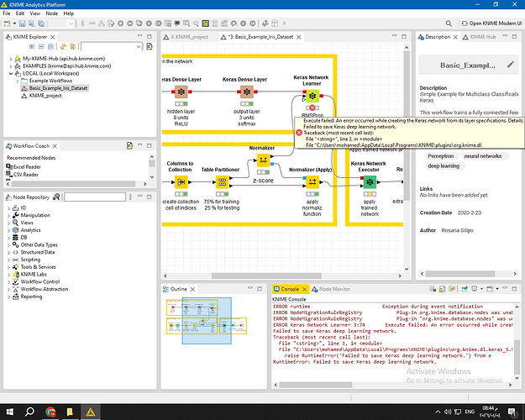Click the search magnifier icon in the top toolbar

[x=449, y=24]
